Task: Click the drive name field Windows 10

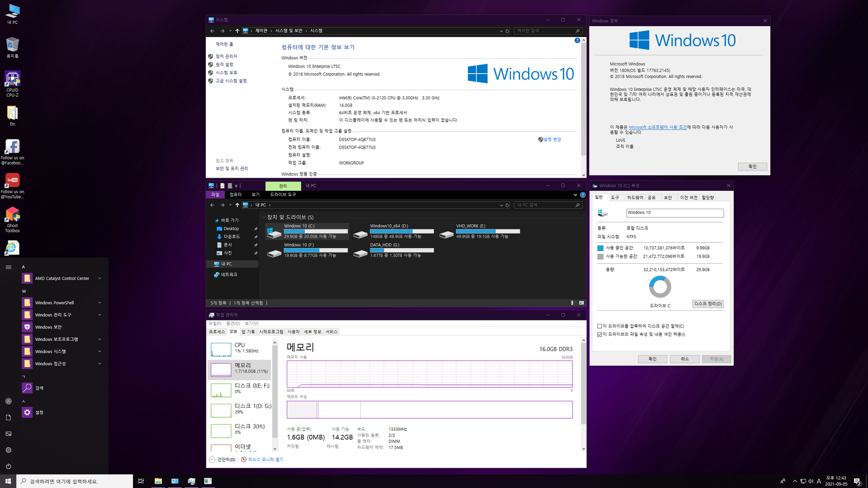Action: [x=675, y=213]
